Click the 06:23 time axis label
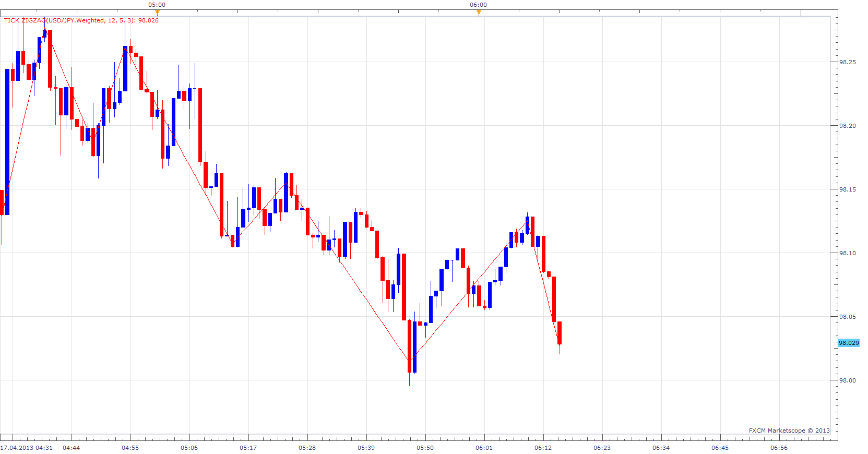The height and width of the screenshot is (454, 868). tap(602, 448)
